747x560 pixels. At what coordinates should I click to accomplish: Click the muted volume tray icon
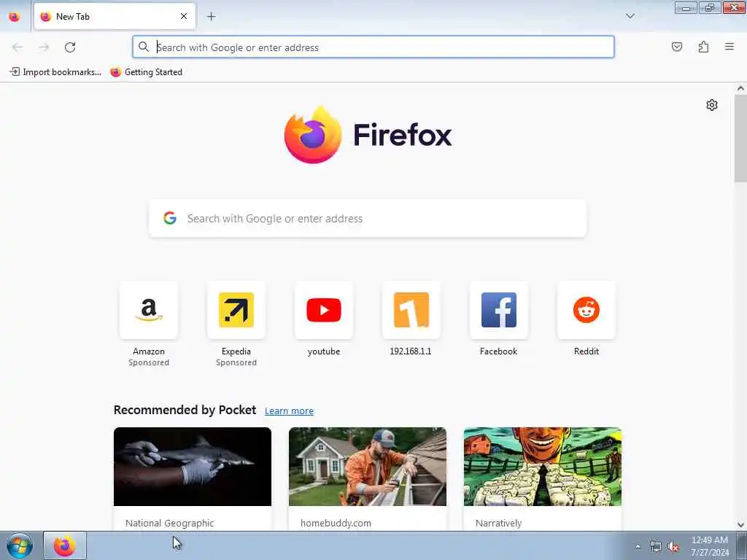[x=673, y=547]
